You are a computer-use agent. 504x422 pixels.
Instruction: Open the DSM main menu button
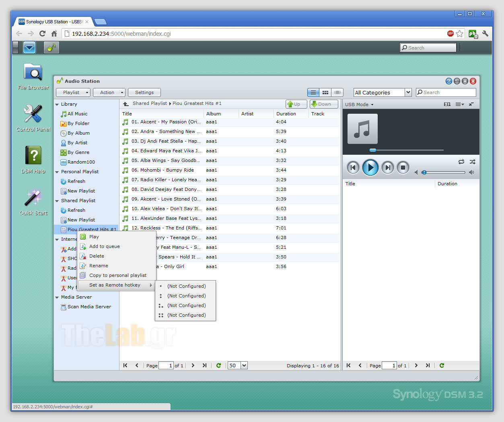click(29, 47)
